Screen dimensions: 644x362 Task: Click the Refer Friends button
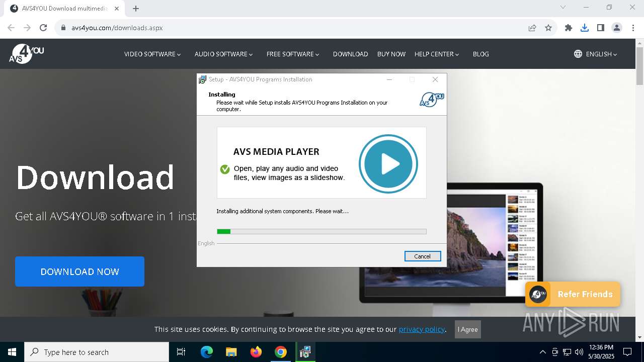click(573, 294)
